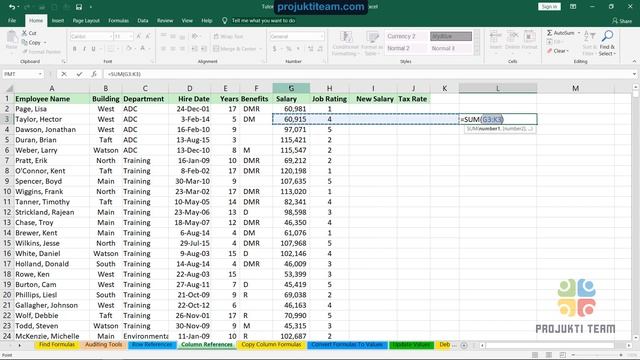Image resolution: width=640 pixels, height=360 pixels.
Task: Click the AutoSum sigma icon
Action: 549,33
